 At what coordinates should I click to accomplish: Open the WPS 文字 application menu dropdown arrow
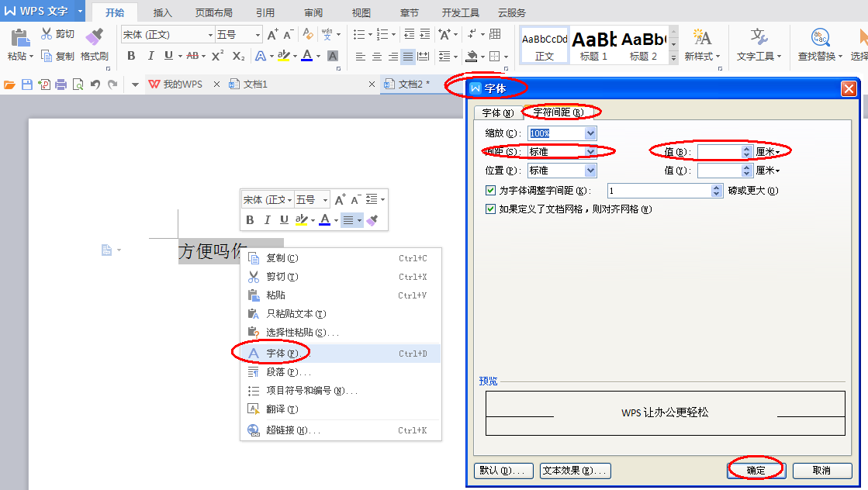(80, 11)
